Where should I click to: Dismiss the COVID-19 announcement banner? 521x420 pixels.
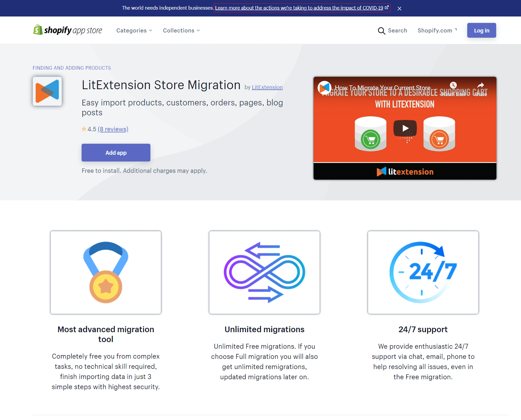[399, 8]
